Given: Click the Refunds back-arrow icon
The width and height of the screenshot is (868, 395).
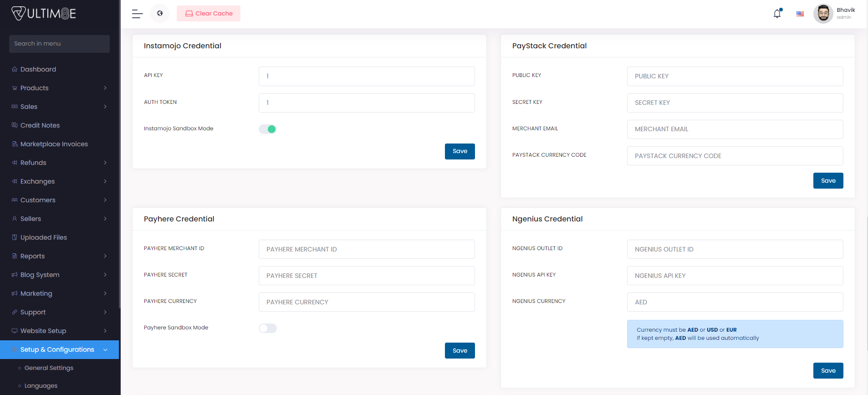Looking at the screenshot, I should [x=15, y=163].
